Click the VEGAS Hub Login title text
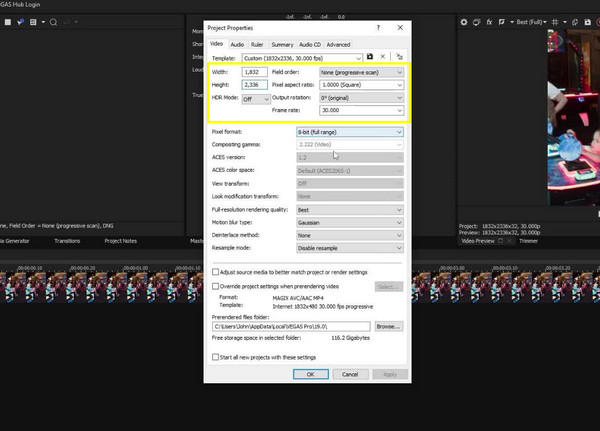The image size is (600, 431). point(20,5)
